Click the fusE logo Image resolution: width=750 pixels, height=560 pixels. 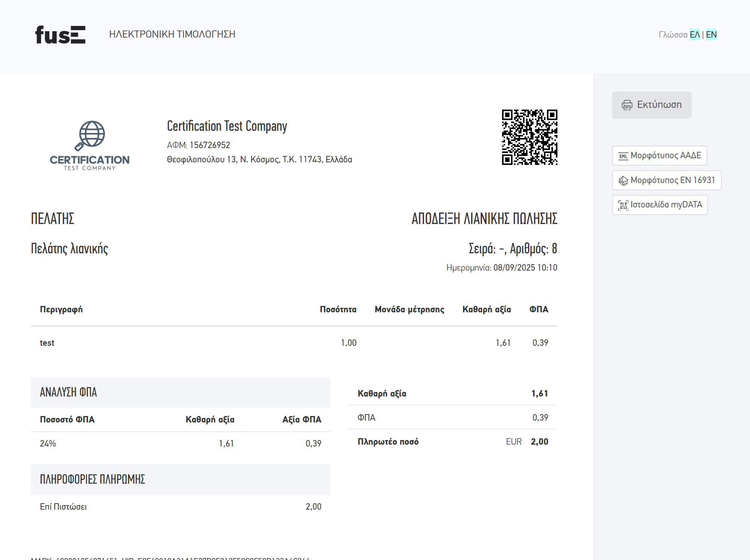coord(60,35)
